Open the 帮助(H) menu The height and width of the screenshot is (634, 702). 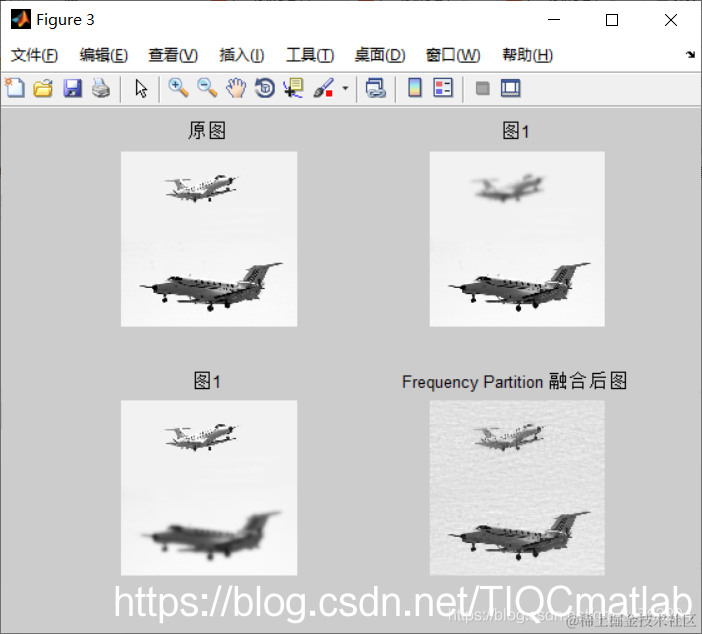tap(527, 55)
